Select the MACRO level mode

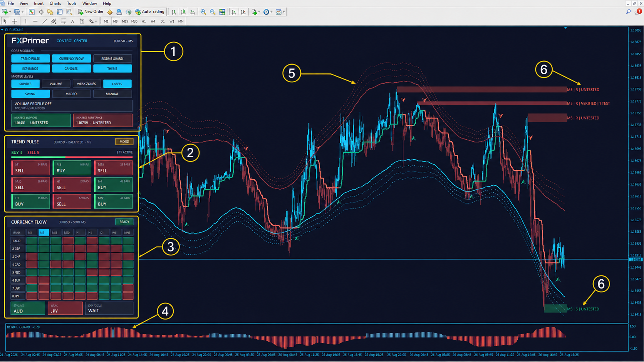pyautogui.click(x=71, y=94)
